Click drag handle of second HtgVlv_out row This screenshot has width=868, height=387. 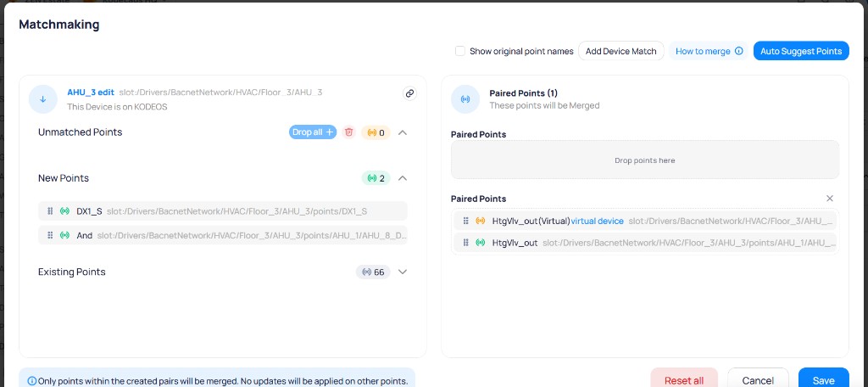pos(465,242)
